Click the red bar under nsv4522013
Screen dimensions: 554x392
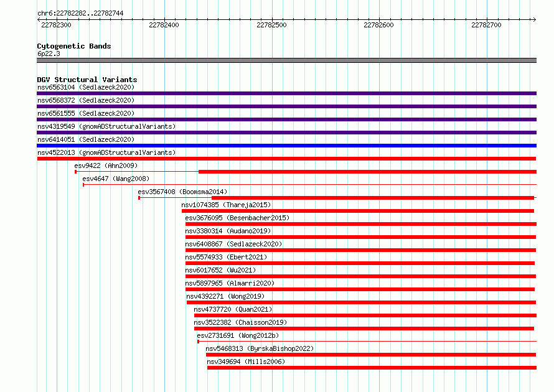pos(286,159)
